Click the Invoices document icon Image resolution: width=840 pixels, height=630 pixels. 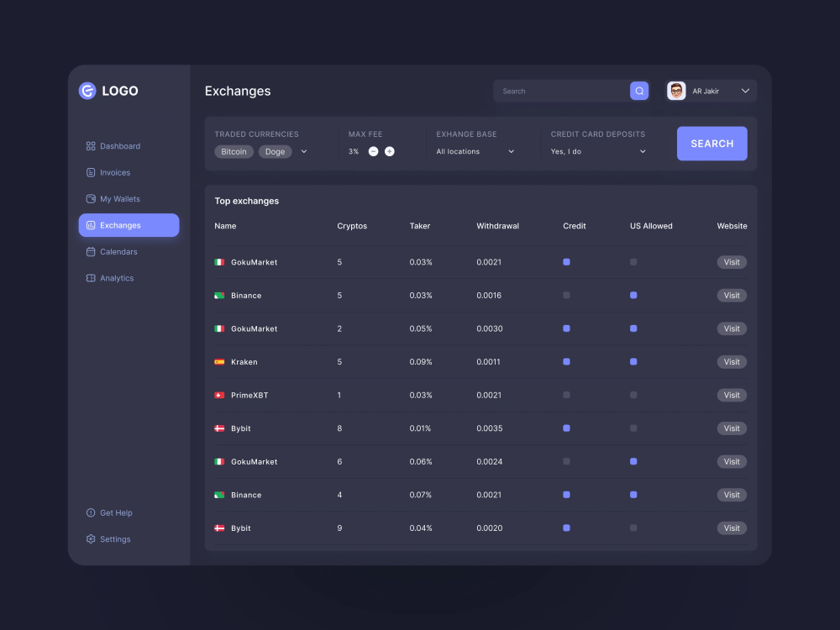click(91, 172)
